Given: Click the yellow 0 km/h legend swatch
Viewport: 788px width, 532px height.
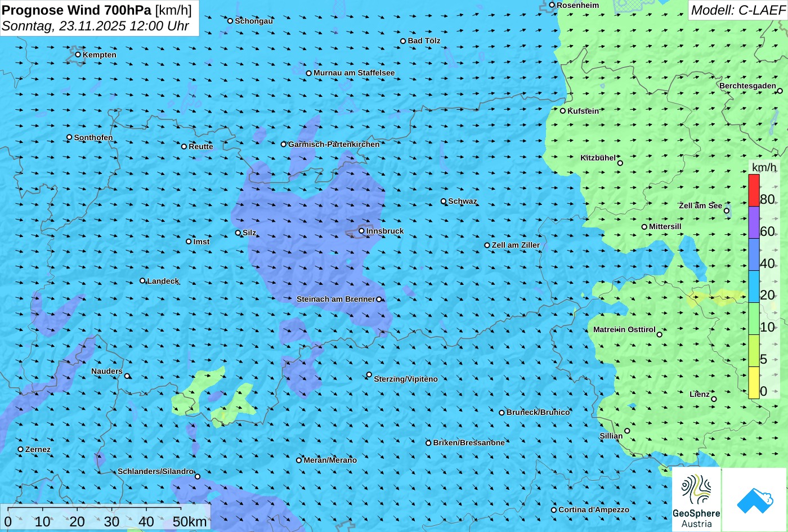Looking at the screenshot, I should (x=754, y=383).
